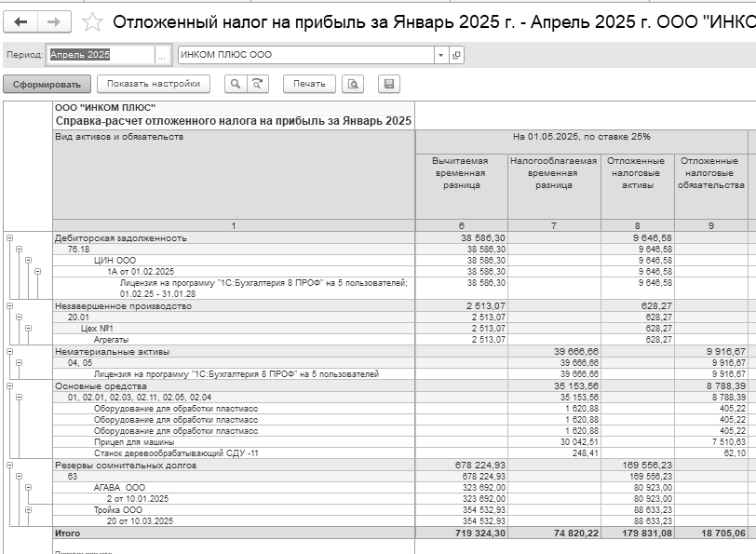
Task: Collapse the Незавершенное производство group
Action: pos(9,305)
